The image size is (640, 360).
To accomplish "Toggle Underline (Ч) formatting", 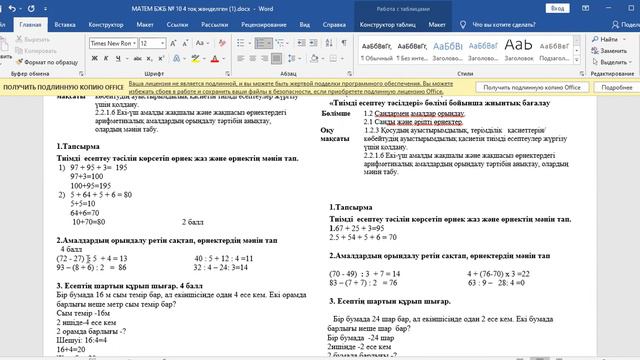I will coord(118,59).
